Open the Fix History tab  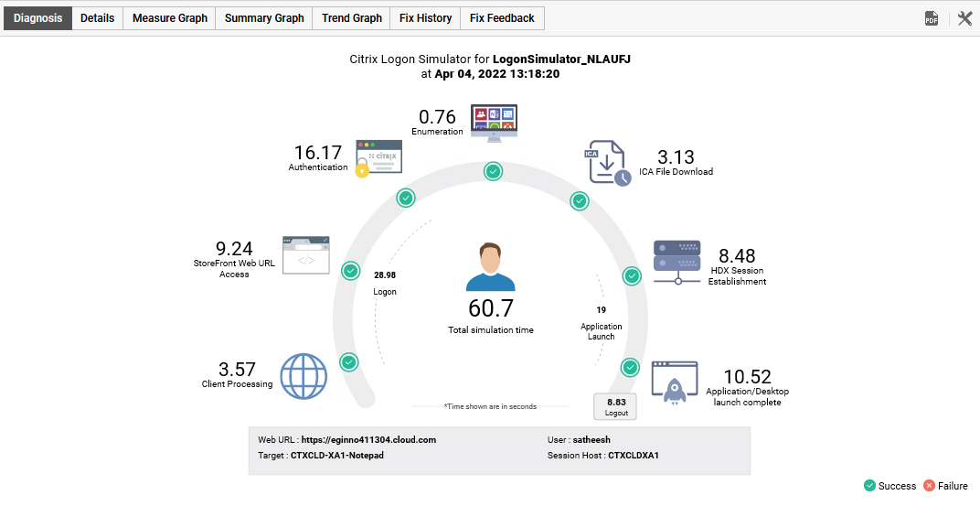click(425, 18)
